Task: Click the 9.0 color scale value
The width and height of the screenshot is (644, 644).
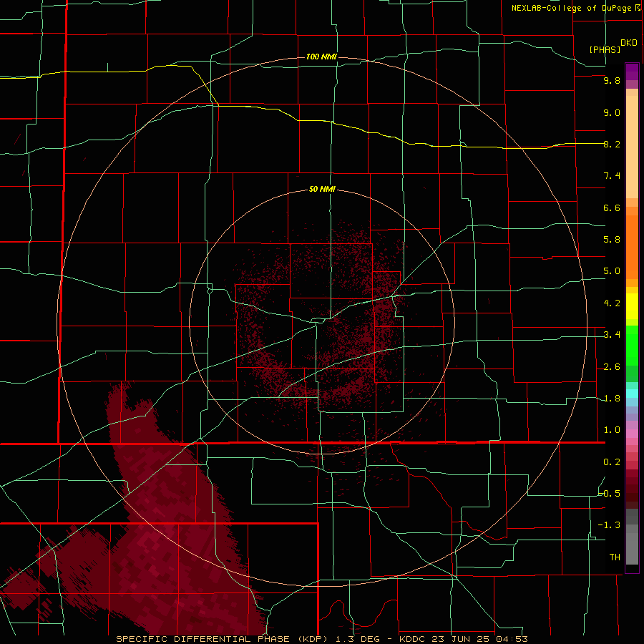Action: [x=612, y=112]
